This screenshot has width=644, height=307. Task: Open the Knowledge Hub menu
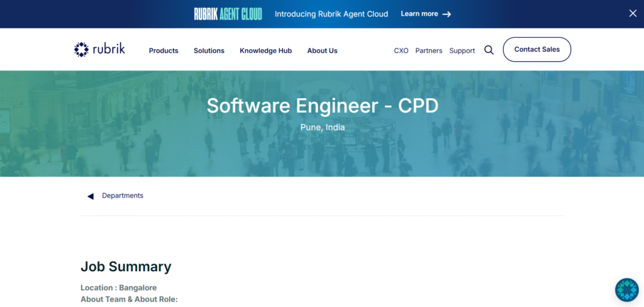click(x=265, y=50)
